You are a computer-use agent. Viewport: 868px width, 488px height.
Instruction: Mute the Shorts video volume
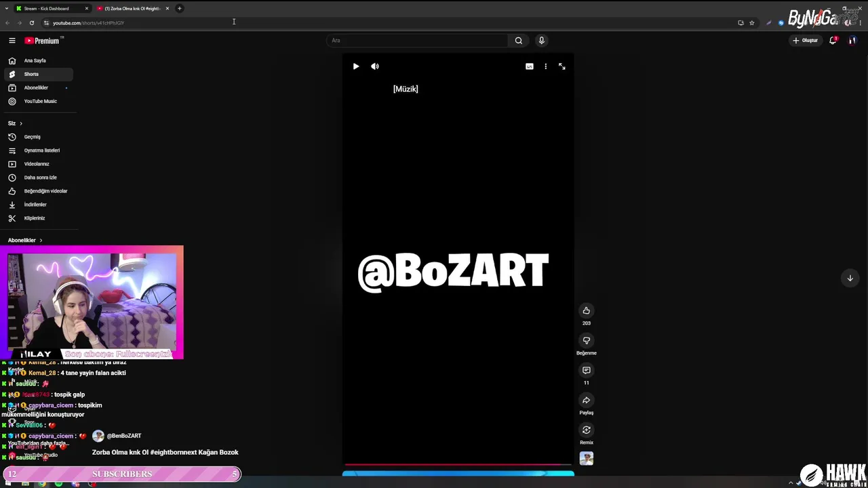375,66
